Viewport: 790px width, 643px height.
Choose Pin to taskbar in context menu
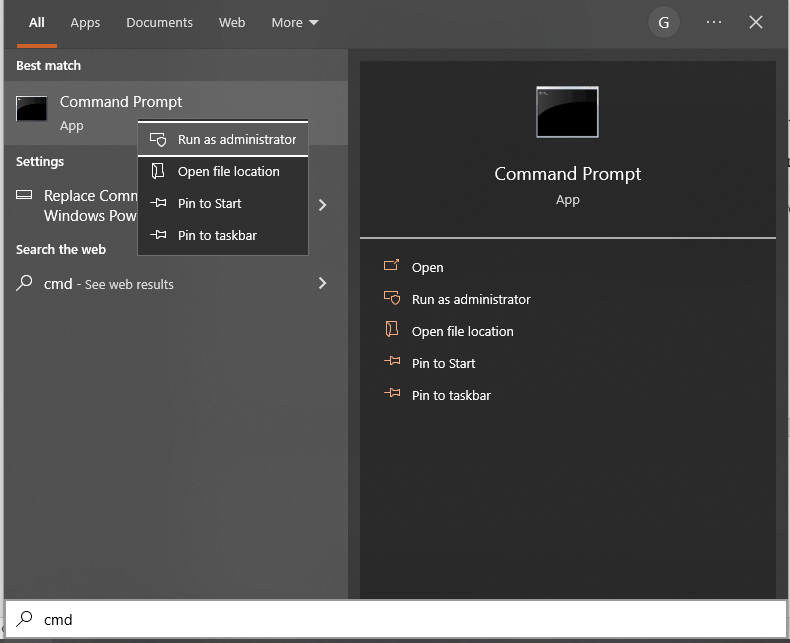223,235
